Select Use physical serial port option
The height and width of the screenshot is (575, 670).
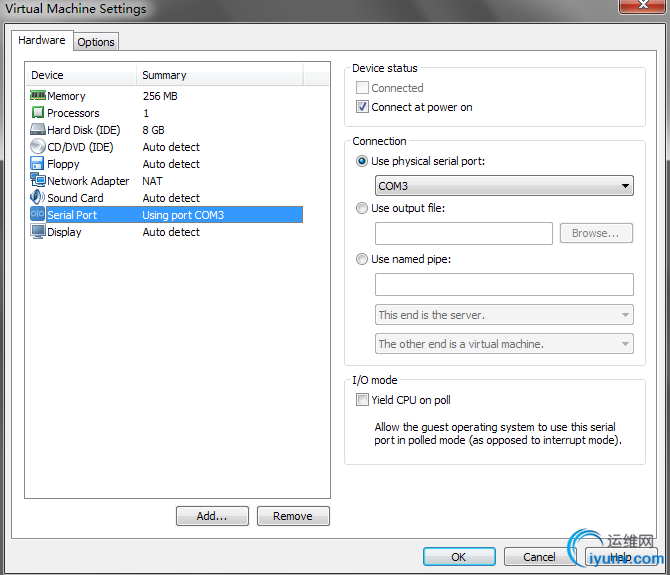[x=362, y=161]
